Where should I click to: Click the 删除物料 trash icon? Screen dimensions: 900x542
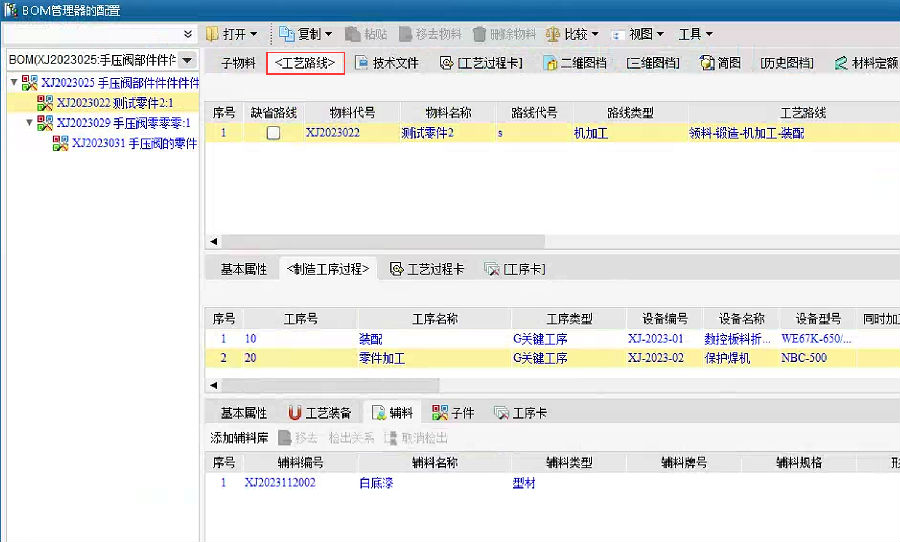[x=479, y=34]
